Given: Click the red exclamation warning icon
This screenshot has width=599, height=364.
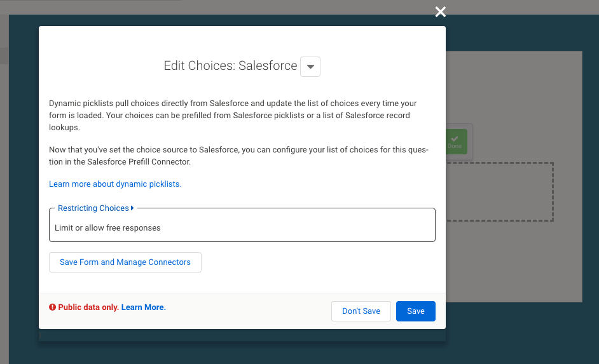Looking at the screenshot, I should click(52, 307).
